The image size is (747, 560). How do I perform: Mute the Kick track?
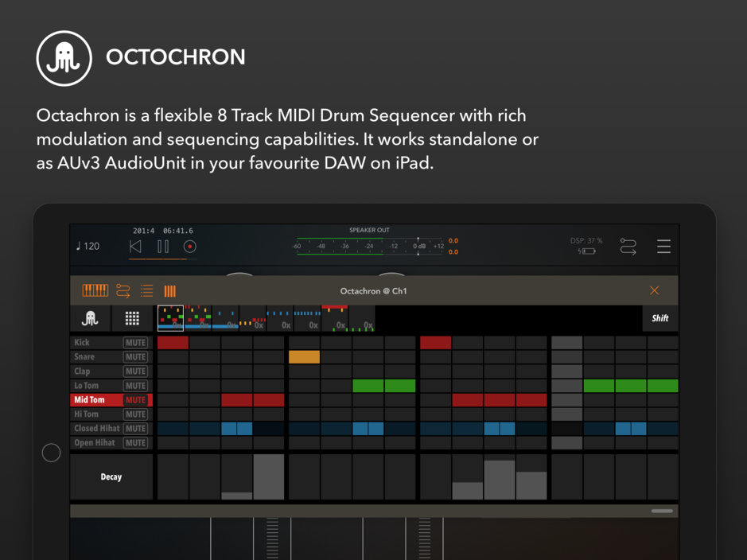coord(135,342)
